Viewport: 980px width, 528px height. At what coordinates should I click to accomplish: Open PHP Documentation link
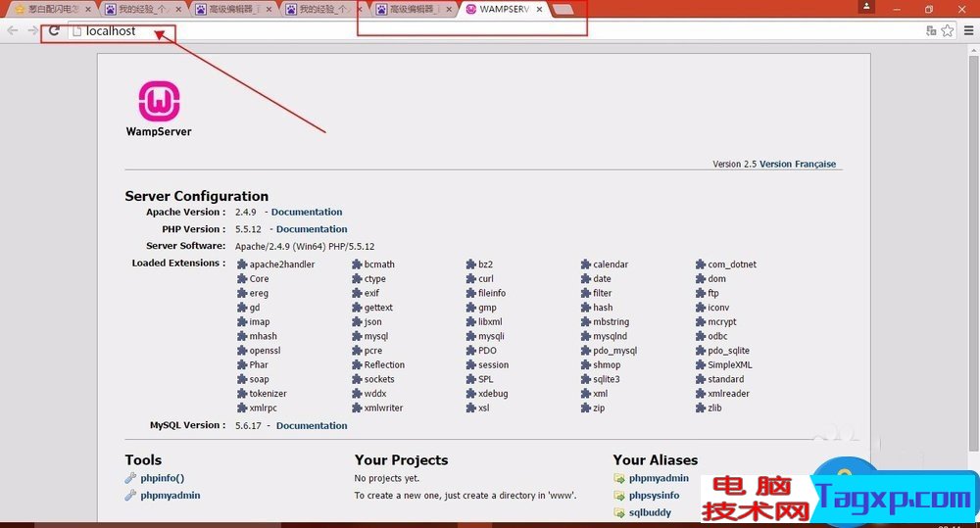(312, 229)
